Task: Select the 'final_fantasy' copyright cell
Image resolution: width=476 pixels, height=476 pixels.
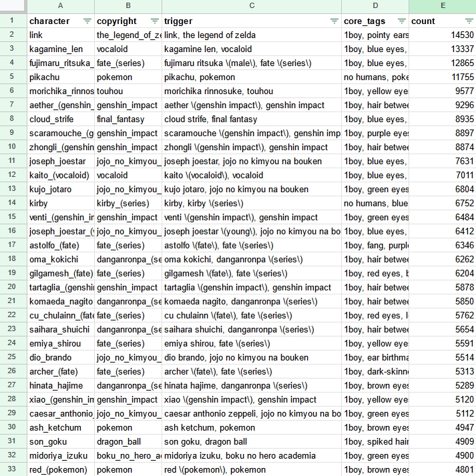Action: [128, 120]
